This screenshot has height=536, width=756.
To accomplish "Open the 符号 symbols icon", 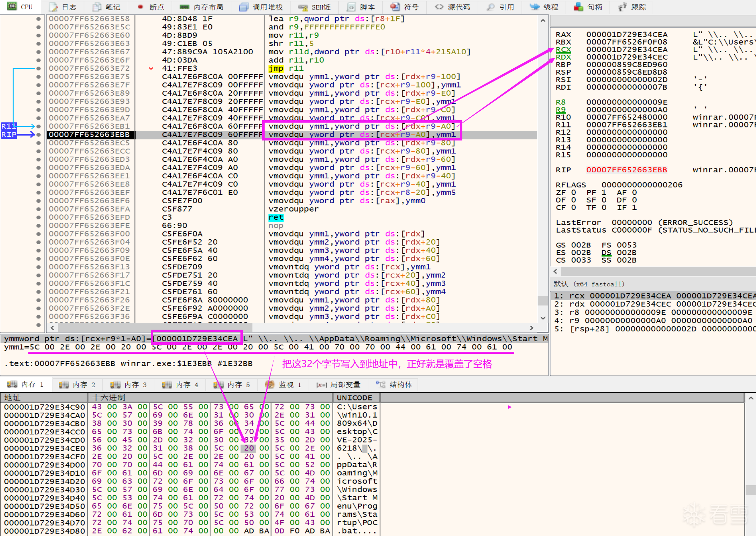I will (395, 7).
